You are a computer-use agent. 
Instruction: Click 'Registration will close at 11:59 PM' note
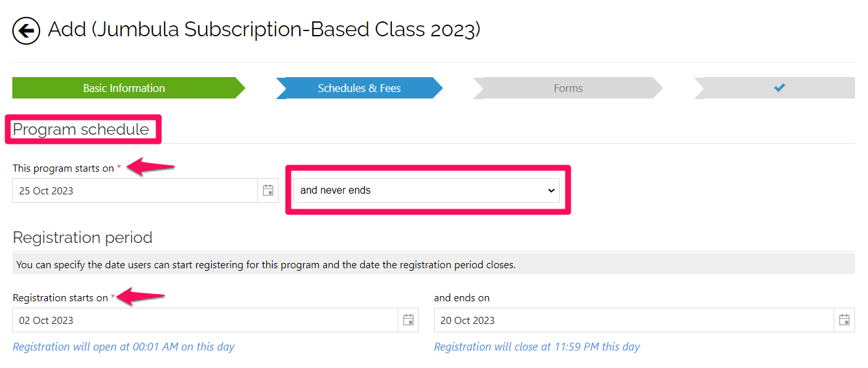coord(537,347)
